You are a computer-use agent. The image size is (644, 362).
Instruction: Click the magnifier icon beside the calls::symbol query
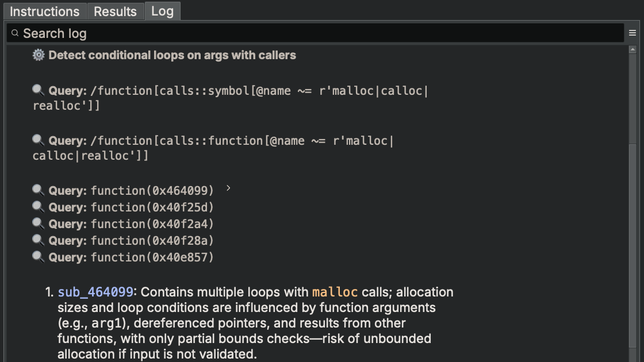37,89
